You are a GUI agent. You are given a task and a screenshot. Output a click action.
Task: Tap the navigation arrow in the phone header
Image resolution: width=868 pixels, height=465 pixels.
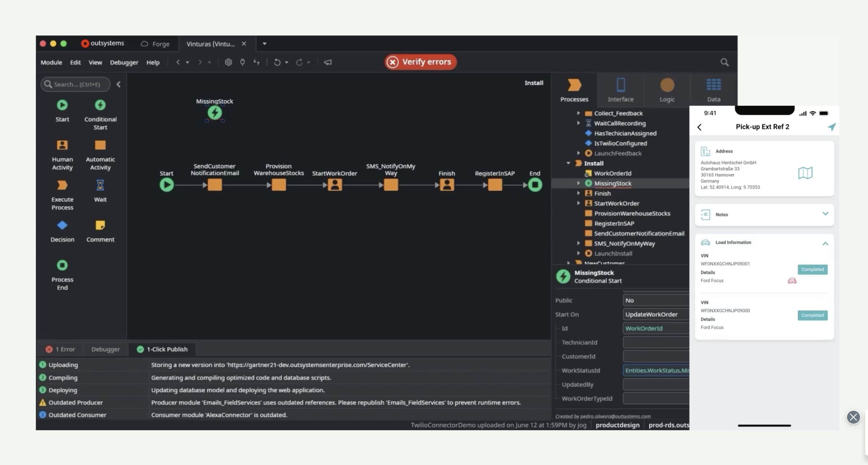(831, 127)
